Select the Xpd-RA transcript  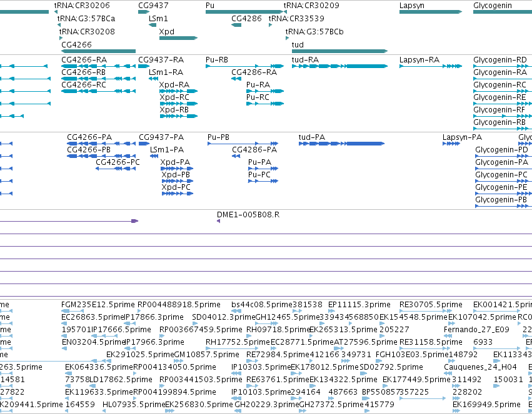pos(178,91)
